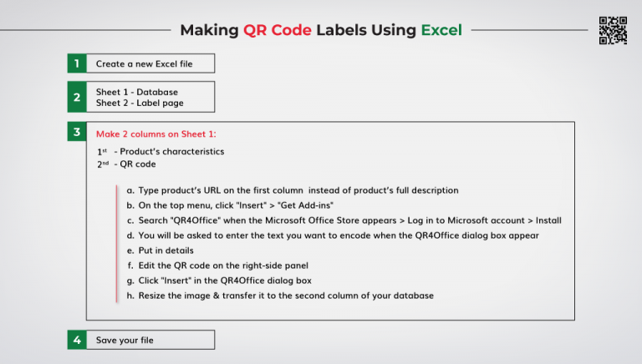Click the green number 2 step badge
The width and height of the screenshot is (642, 364).
coord(77,98)
